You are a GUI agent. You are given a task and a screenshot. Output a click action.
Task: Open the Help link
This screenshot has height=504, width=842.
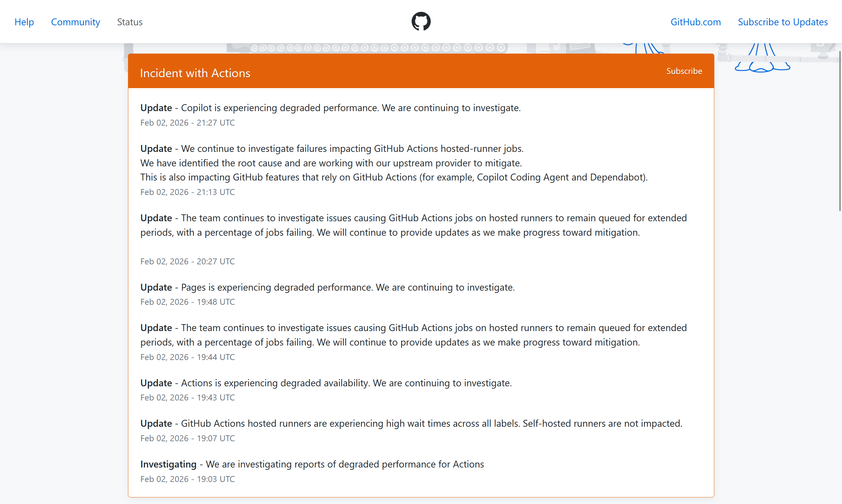click(24, 22)
